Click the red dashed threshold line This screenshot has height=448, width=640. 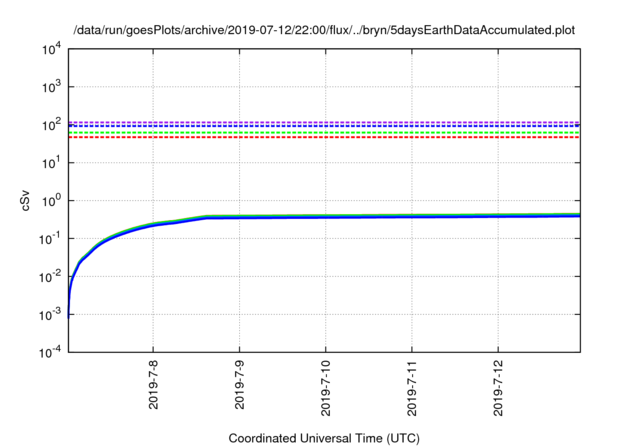(324, 137)
